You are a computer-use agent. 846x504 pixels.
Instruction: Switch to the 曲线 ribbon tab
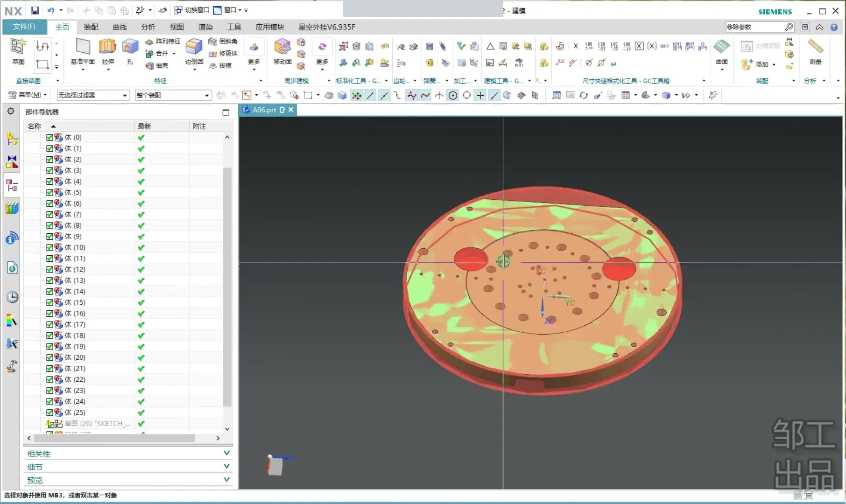click(120, 27)
